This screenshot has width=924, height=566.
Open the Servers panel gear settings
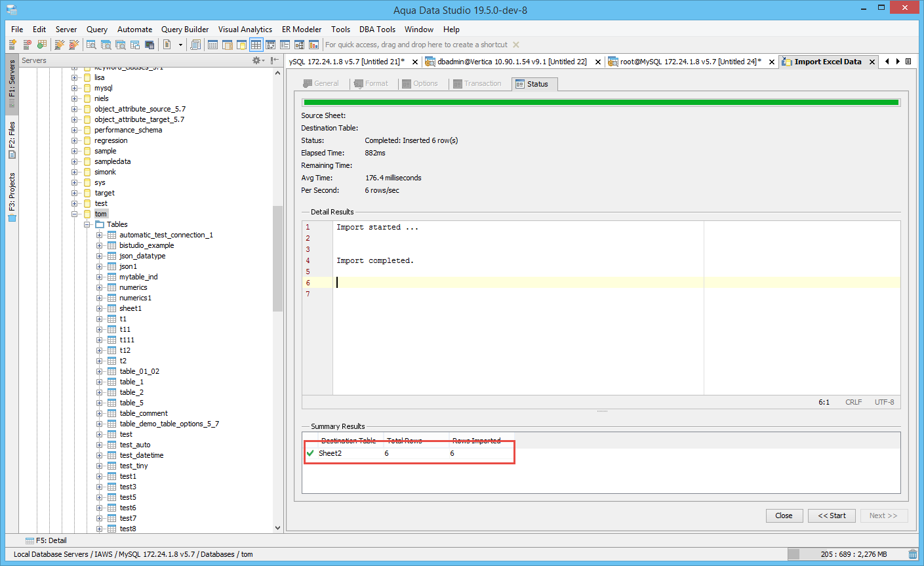(257, 60)
